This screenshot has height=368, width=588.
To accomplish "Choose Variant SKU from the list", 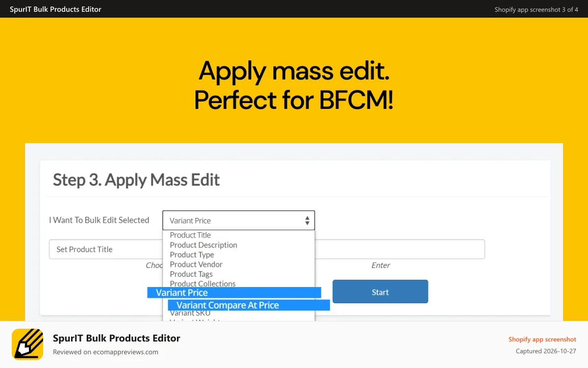I will tap(190, 313).
